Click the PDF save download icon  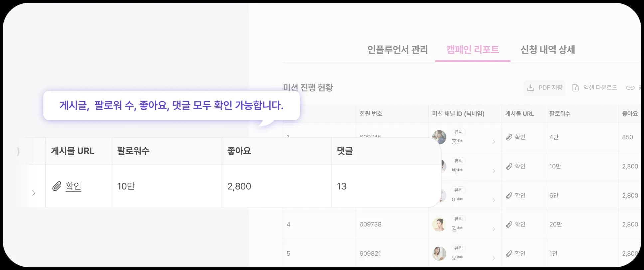pos(531,88)
